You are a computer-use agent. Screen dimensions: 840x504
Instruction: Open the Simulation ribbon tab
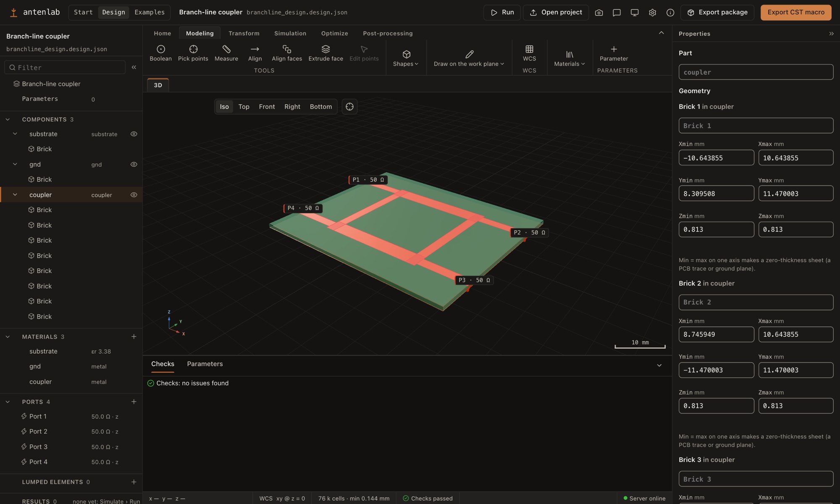click(290, 33)
